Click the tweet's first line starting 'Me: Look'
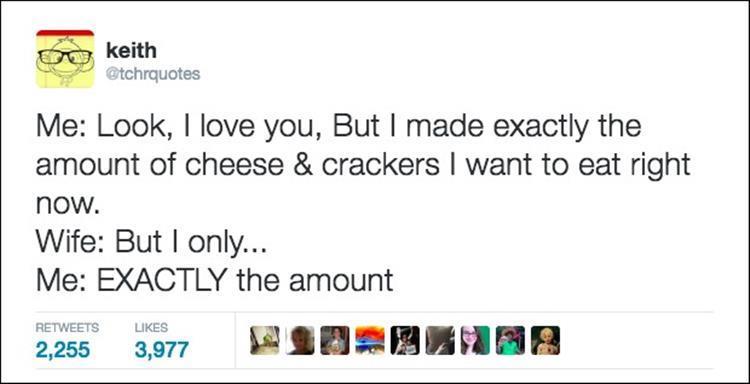Viewport: 750px width, 384px height. pos(338,127)
